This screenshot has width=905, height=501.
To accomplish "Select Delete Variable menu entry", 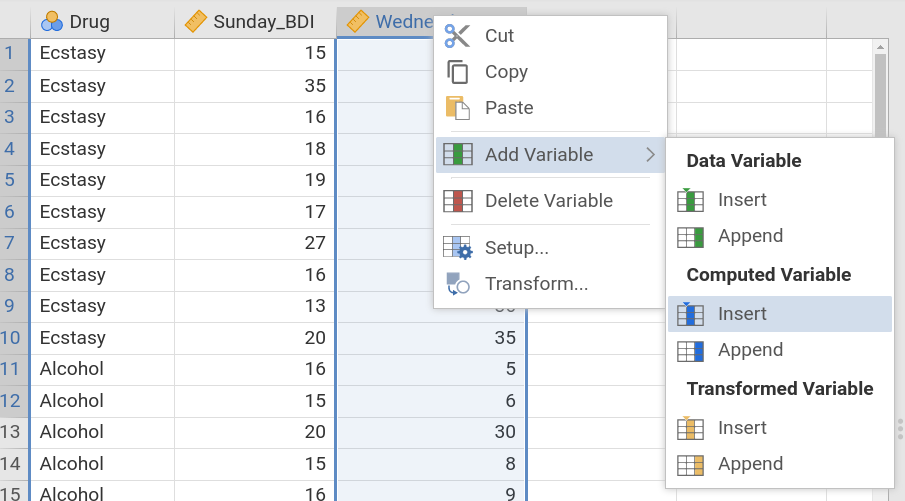I will pyautogui.click(x=551, y=201).
